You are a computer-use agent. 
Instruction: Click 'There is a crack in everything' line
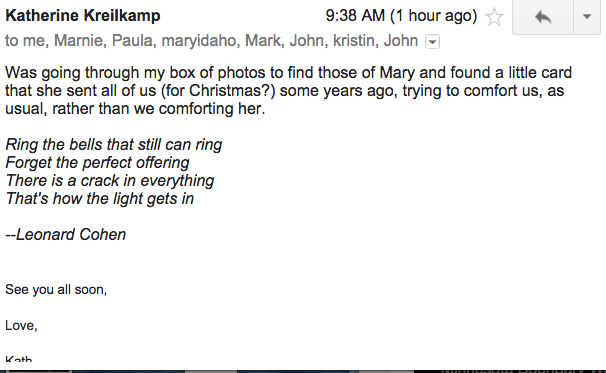[110, 181]
